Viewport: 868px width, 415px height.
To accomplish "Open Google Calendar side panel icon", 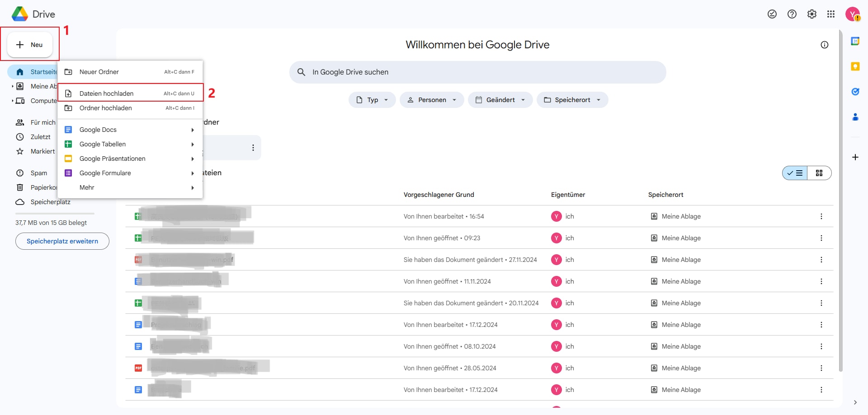I will [855, 41].
